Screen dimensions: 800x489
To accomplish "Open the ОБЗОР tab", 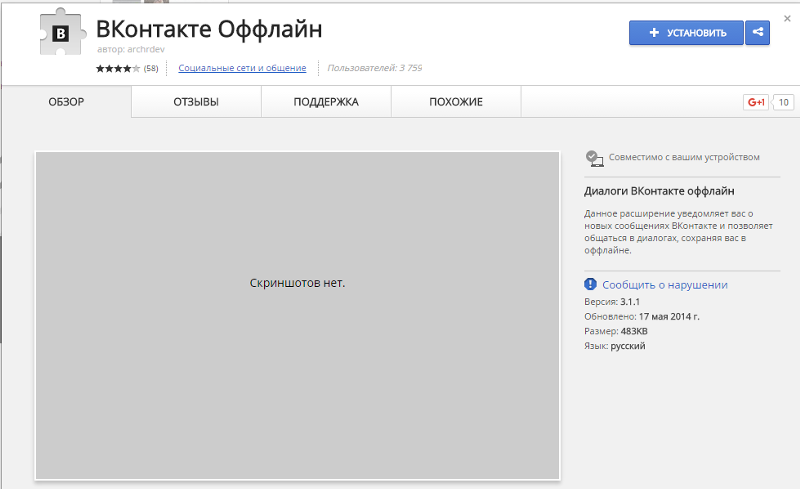I will [x=66, y=102].
